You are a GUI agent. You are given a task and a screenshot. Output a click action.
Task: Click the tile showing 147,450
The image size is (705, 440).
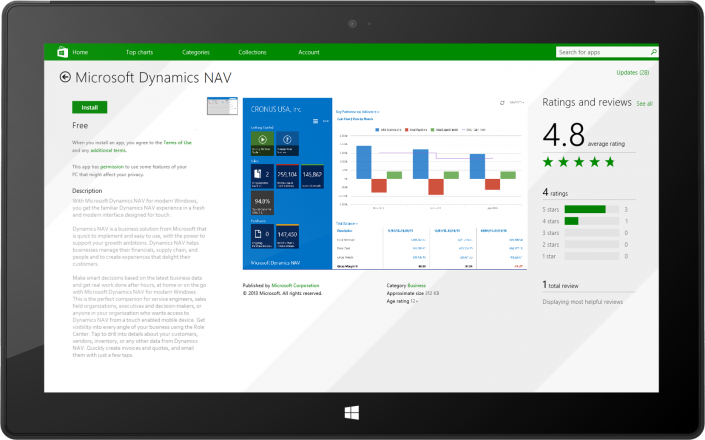pyautogui.click(x=287, y=236)
